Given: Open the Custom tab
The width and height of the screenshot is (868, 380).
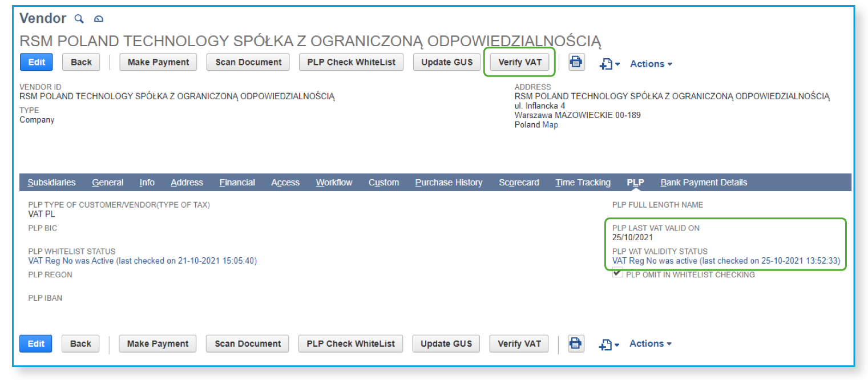Looking at the screenshot, I should (383, 183).
